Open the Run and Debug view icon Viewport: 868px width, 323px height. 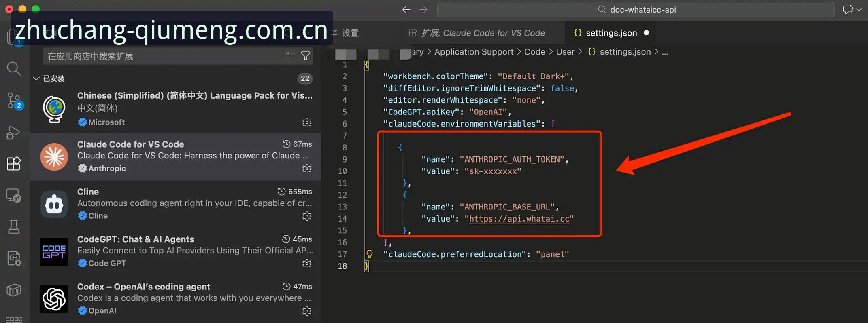tap(13, 133)
